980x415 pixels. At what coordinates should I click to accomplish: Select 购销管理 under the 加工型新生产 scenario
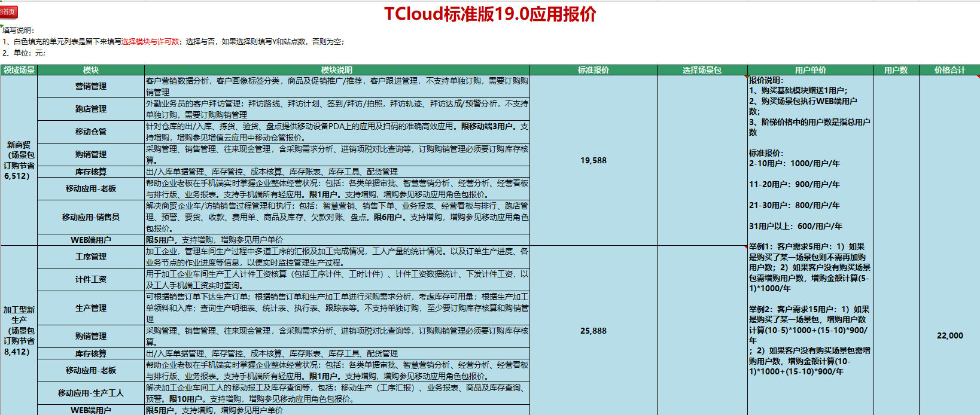91,336
